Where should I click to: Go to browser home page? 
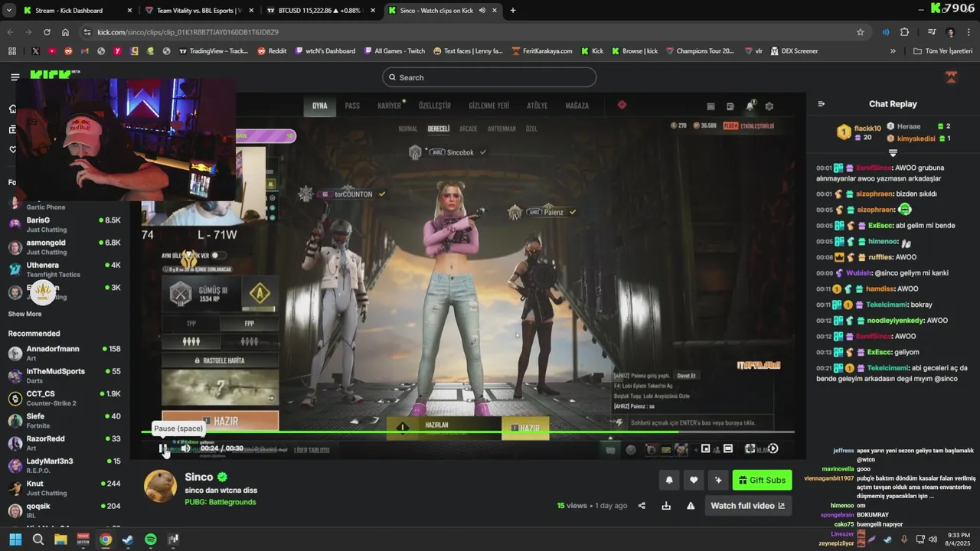click(x=65, y=32)
